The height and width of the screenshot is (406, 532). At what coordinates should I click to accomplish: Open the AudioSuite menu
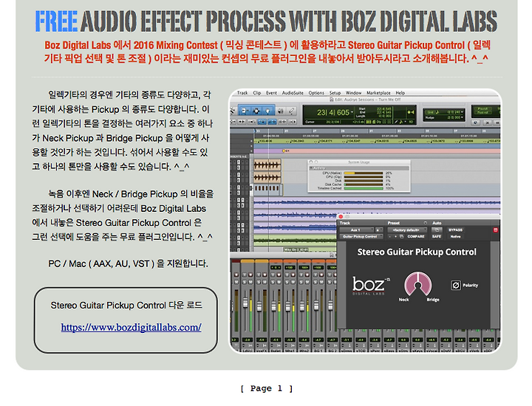pyautogui.click(x=293, y=93)
